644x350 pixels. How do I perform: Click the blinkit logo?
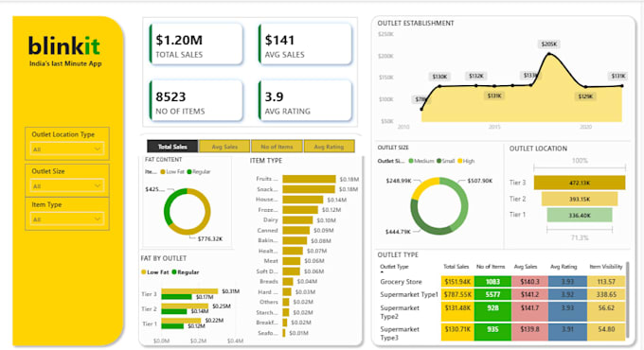64,45
